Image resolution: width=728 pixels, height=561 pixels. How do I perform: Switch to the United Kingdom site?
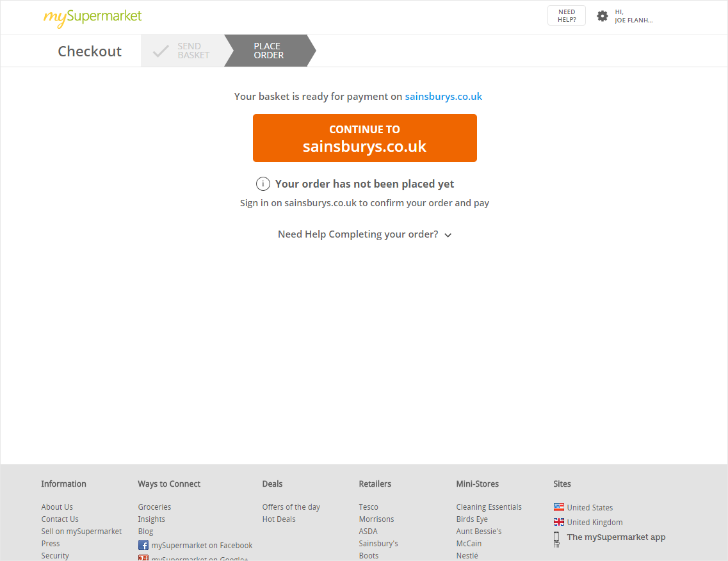tap(595, 523)
